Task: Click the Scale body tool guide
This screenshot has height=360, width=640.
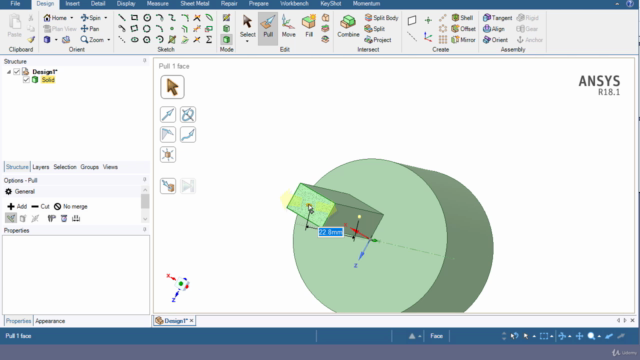Action: pos(168,154)
